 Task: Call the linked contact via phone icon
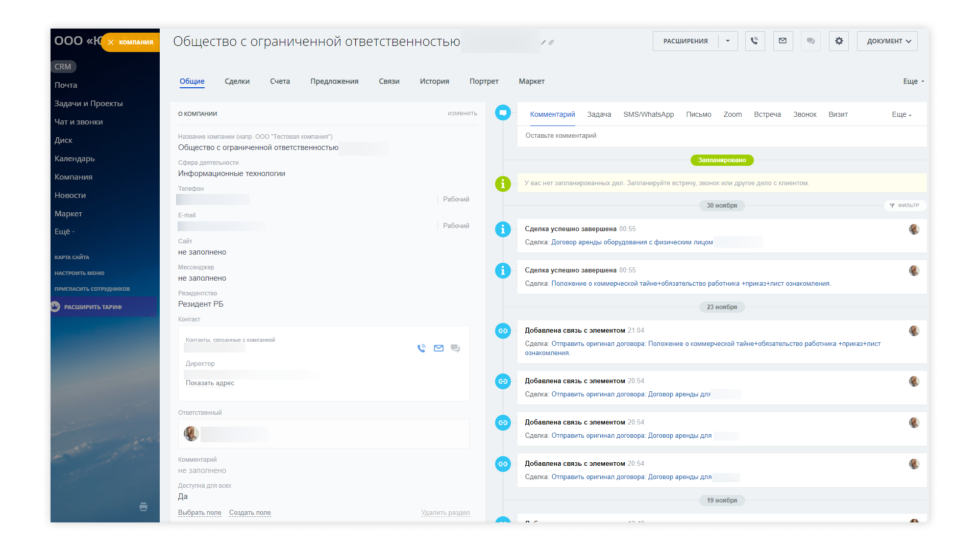click(x=421, y=348)
